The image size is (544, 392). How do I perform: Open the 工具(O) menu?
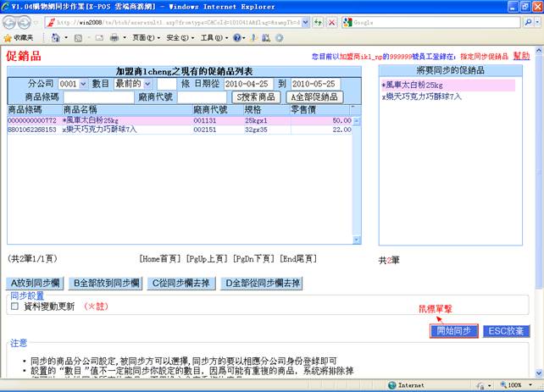click(211, 38)
